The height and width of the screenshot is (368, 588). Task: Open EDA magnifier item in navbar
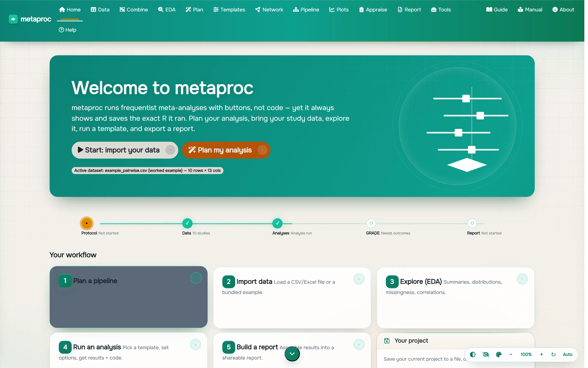pyautogui.click(x=167, y=10)
